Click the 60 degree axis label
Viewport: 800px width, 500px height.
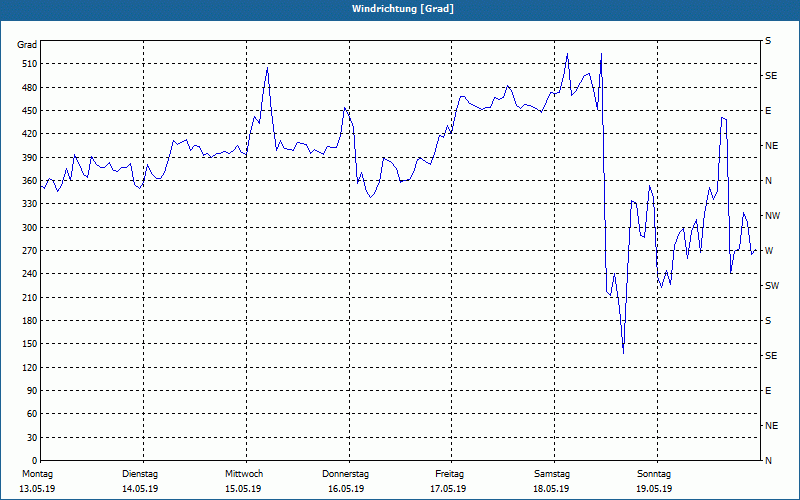tap(32, 414)
